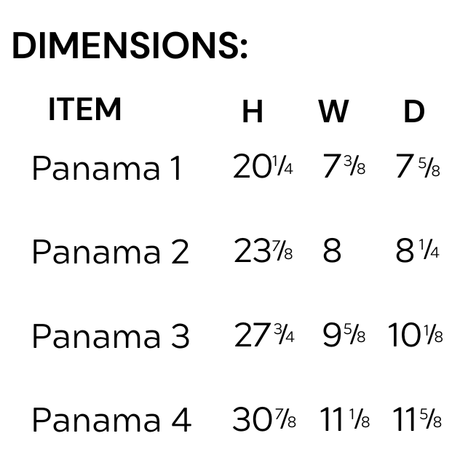This screenshot has height=476, width=476.
Task: Click Panama 1 height value 20¼
Action: click(x=263, y=167)
